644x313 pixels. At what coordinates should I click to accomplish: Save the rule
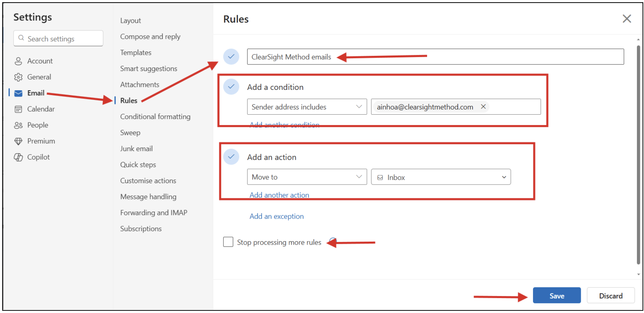pos(556,296)
